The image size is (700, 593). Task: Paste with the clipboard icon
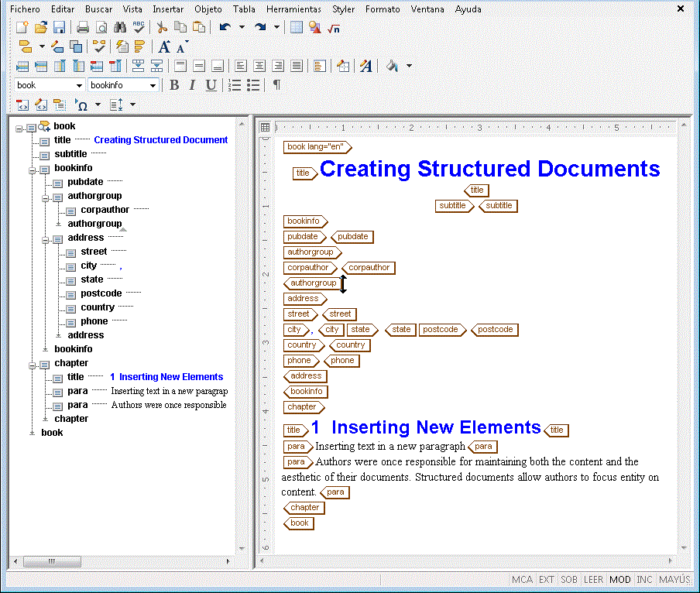[x=199, y=28]
